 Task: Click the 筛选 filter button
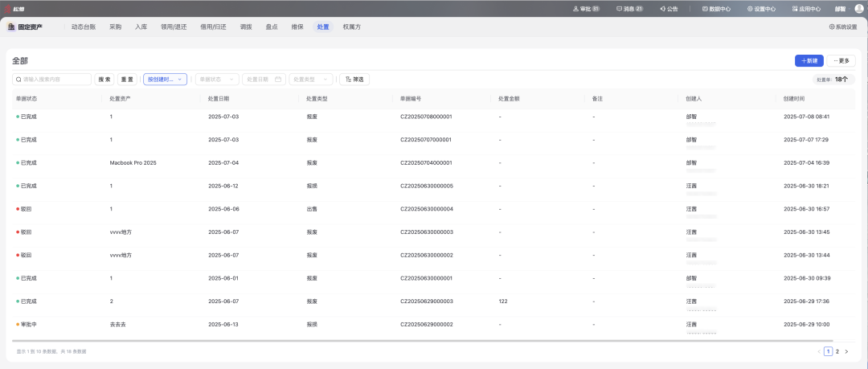354,80
